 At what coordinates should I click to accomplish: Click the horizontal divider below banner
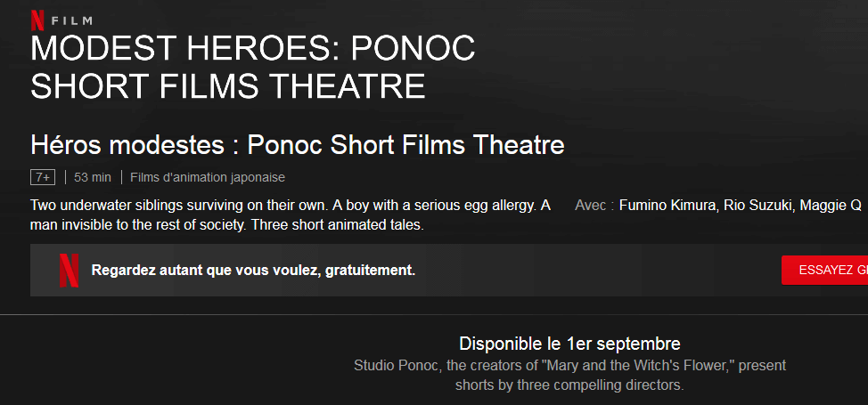(x=434, y=315)
